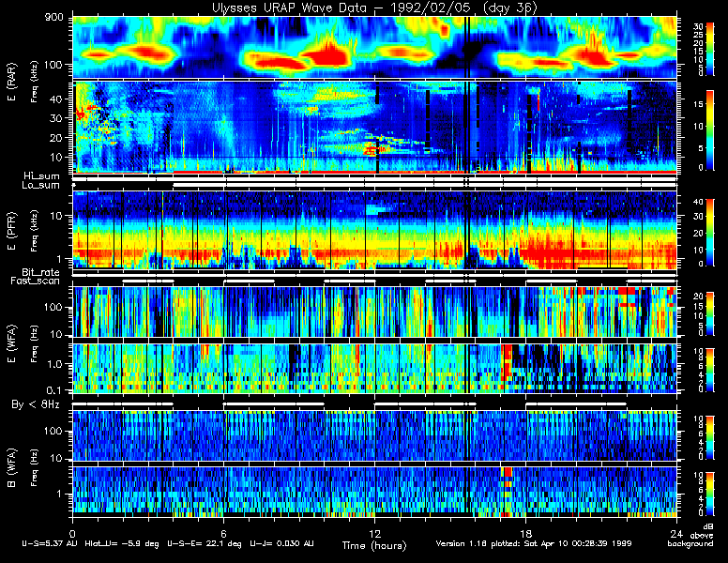Click the E (PFR) spectrogram panel
The height and width of the screenshot is (563, 728).
click(x=374, y=231)
